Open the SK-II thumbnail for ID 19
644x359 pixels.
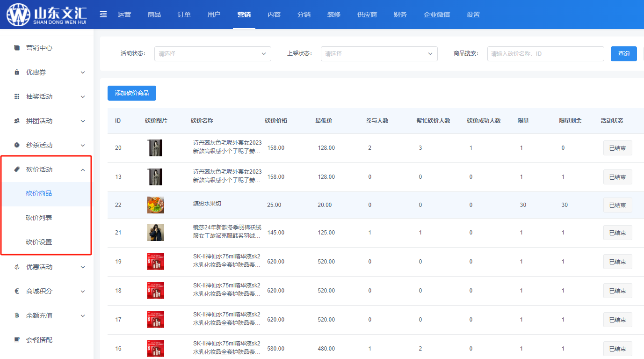(155, 262)
